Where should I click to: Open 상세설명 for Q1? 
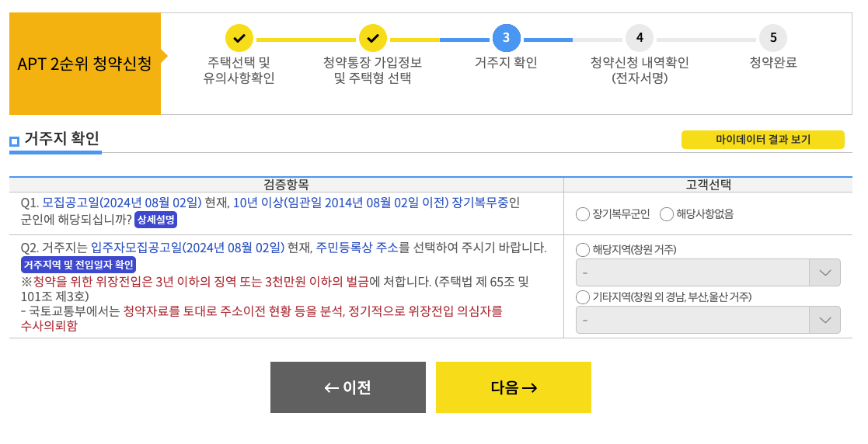coord(156,220)
